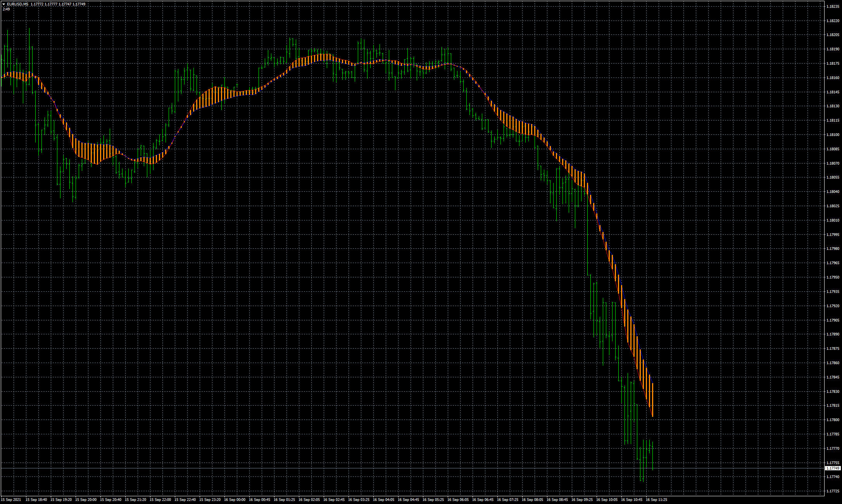The image size is (842, 504).
Task: Click the 1.17950 price axis label
Action: pyautogui.click(x=832, y=277)
